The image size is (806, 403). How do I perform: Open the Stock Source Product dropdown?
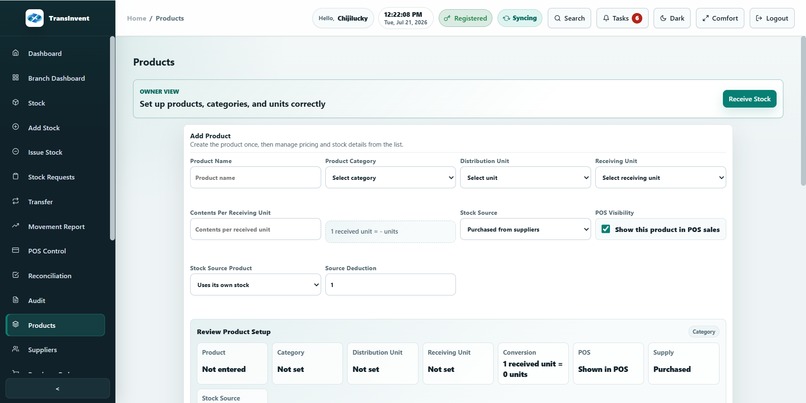(255, 284)
